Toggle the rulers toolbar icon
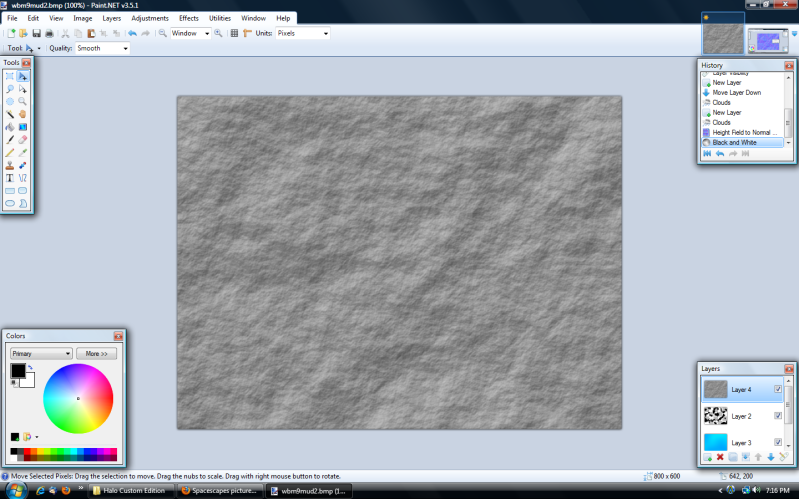Image resolution: width=799 pixels, height=499 pixels. (248, 33)
